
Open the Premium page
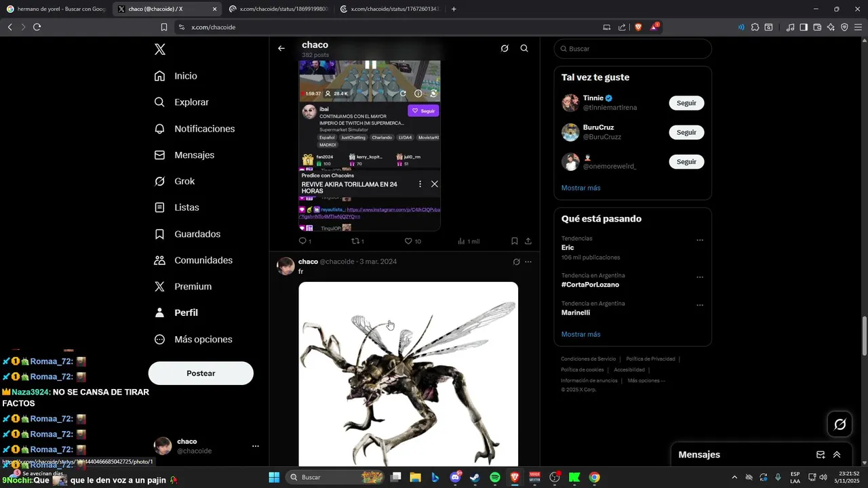coord(182,287)
